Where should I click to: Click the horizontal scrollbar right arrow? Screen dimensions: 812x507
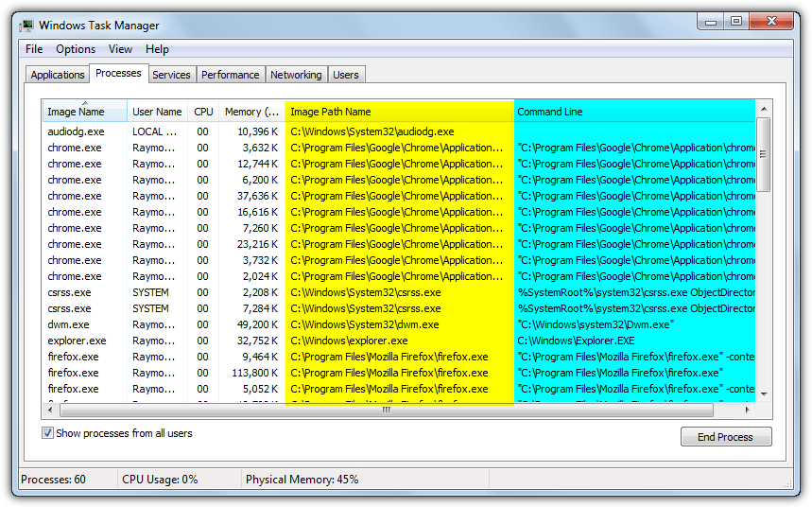coord(748,411)
